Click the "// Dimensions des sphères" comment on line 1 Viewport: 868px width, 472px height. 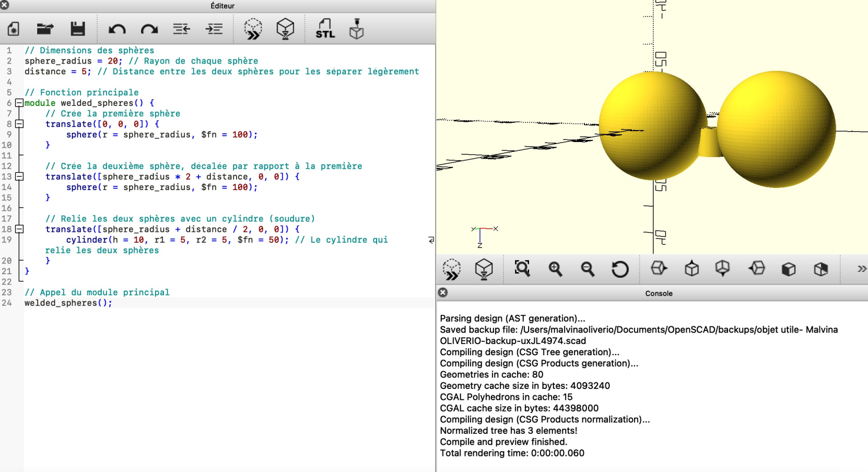click(x=89, y=50)
